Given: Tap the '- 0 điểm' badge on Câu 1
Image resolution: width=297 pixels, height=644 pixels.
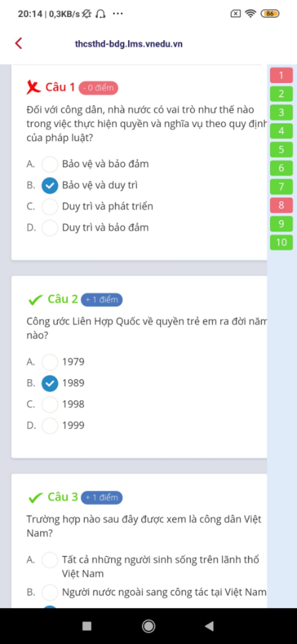Looking at the screenshot, I should pos(98,88).
